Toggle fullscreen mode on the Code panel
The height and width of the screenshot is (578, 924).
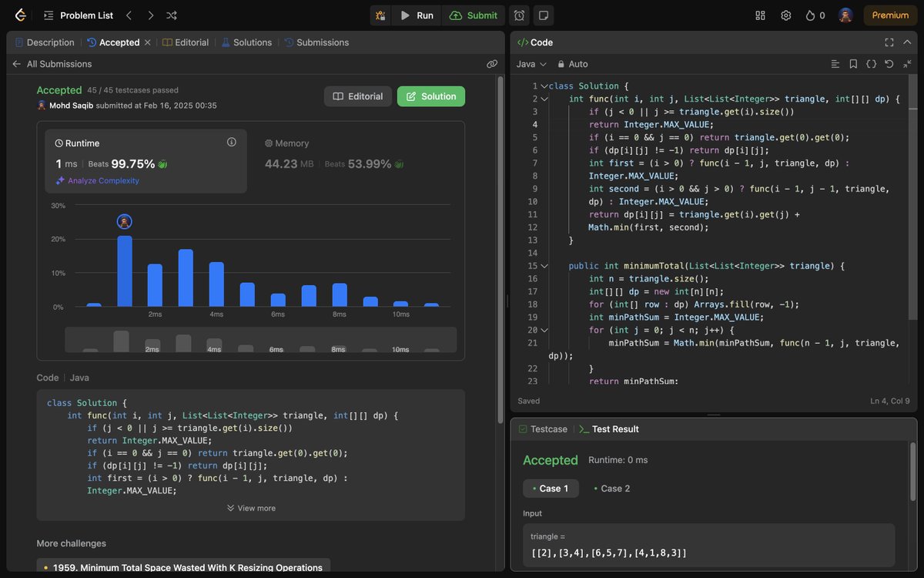click(889, 42)
